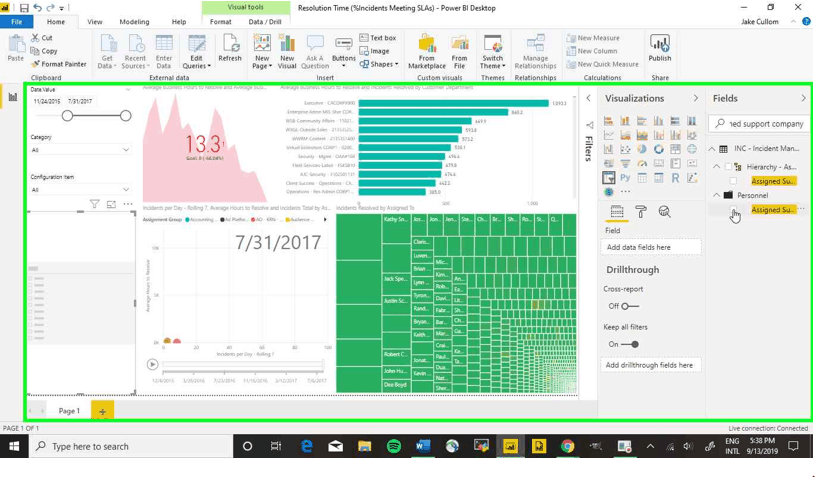Open the Report view from left sidebar
Image resolution: width=815 pixels, height=477 pixels.
tap(12, 97)
